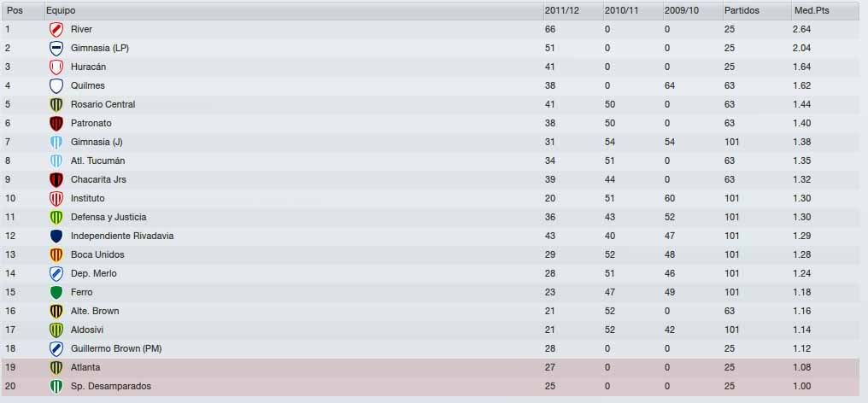This screenshot has width=868, height=403.
Task: Click the Independiente Rivadavia blue shield
Action: coord(56,236)
